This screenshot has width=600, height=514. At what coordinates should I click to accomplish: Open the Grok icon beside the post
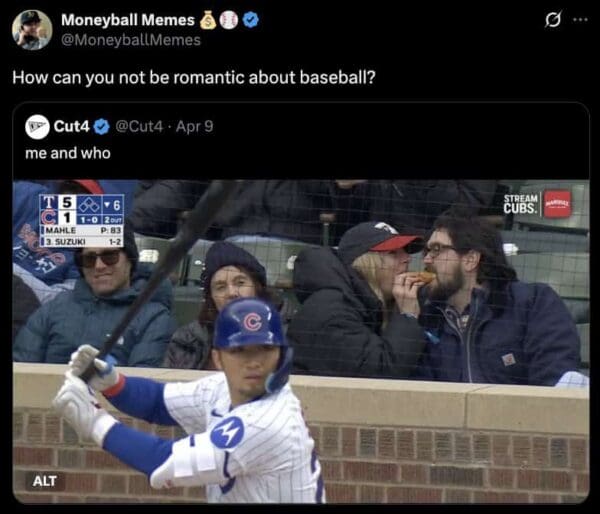[x=549, y=20]
